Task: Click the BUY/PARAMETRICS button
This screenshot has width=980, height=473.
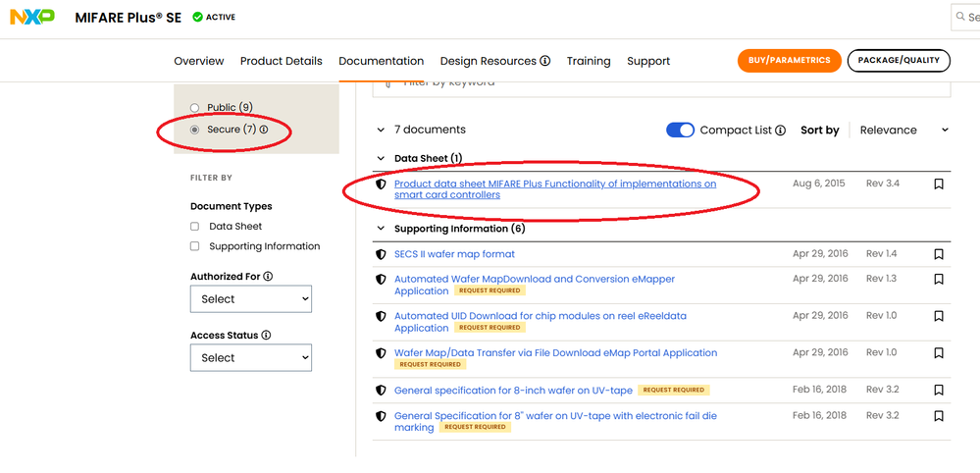Action: click(789, 61)
